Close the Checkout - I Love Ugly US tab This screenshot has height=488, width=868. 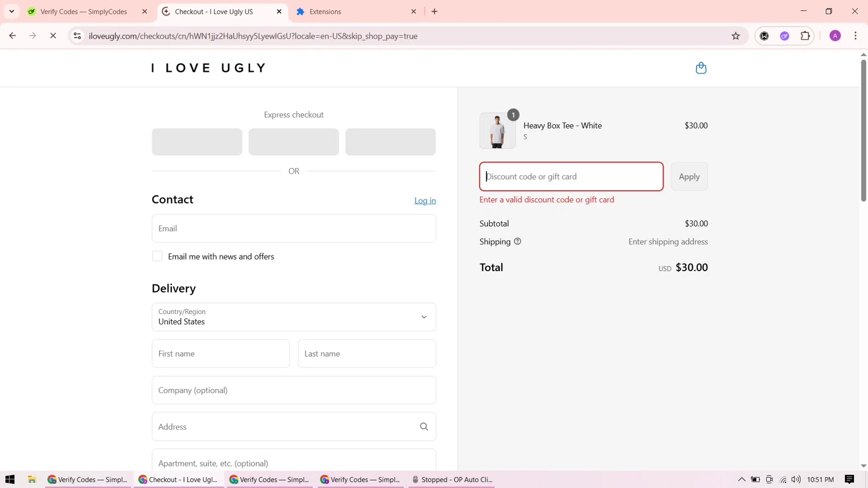tap(279, 12)
